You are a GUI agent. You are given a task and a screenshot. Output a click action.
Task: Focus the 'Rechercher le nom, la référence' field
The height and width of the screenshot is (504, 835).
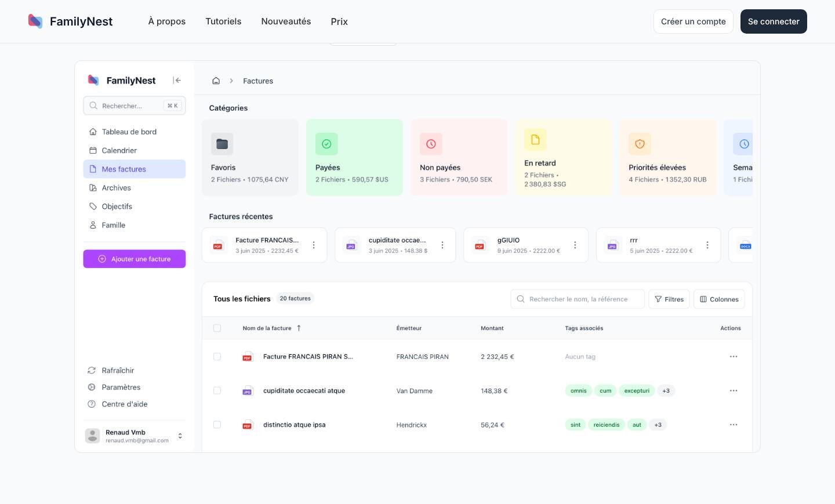point(578,299)
